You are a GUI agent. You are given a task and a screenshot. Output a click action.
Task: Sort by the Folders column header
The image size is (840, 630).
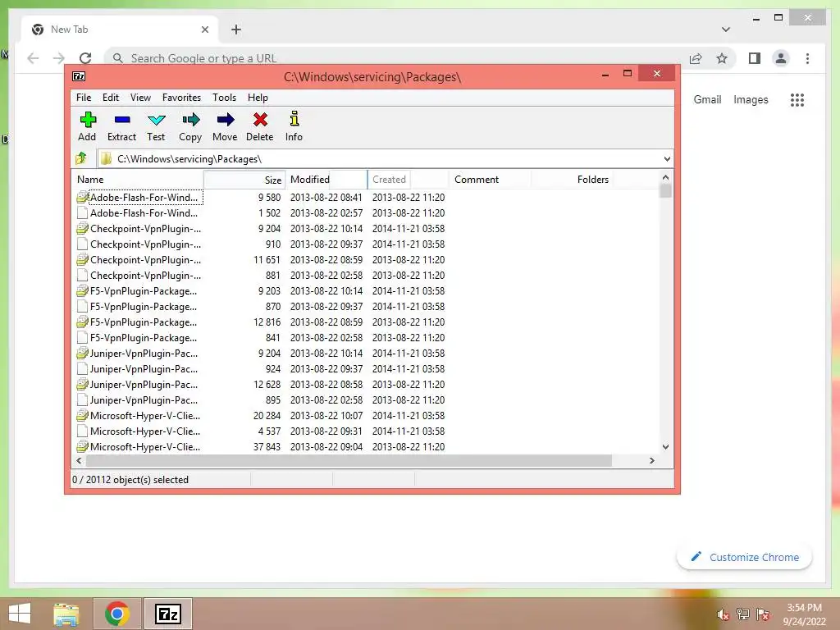pos(572,180)
